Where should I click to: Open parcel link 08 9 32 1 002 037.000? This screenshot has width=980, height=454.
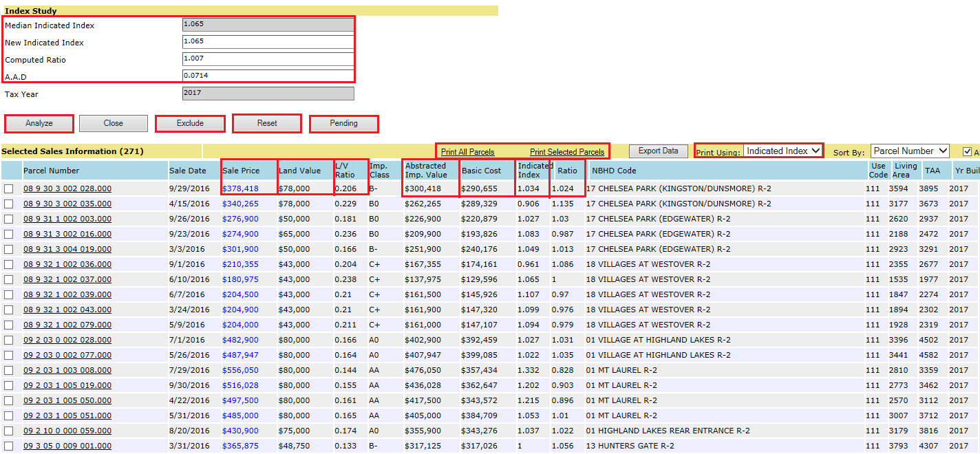67,279
